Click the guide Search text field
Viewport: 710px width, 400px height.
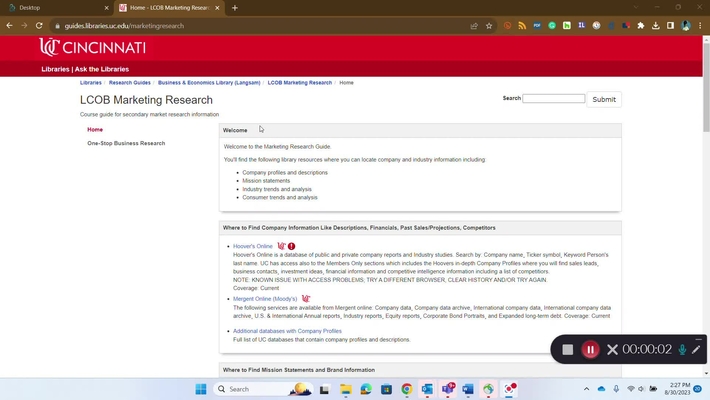554,99
